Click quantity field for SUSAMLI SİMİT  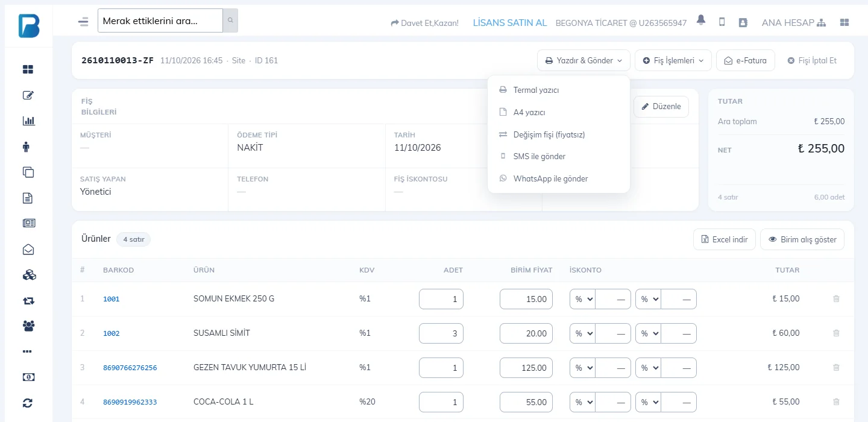coord(441,333)
